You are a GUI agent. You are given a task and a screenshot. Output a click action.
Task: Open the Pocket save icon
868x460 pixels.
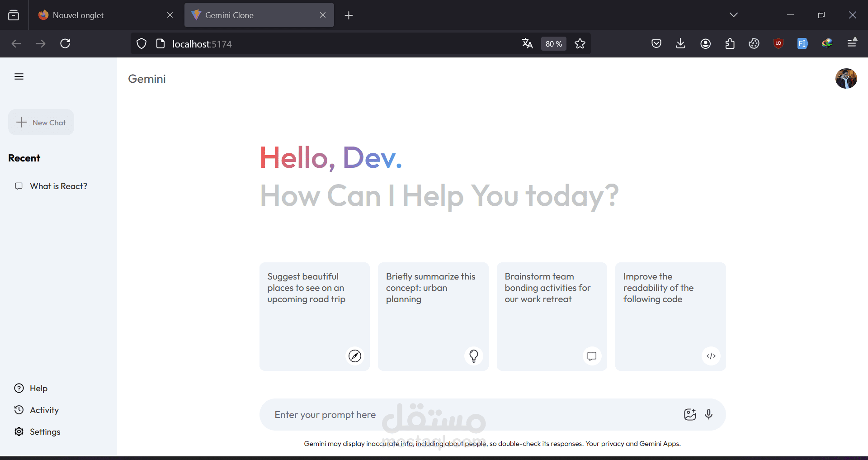[656, 43]
